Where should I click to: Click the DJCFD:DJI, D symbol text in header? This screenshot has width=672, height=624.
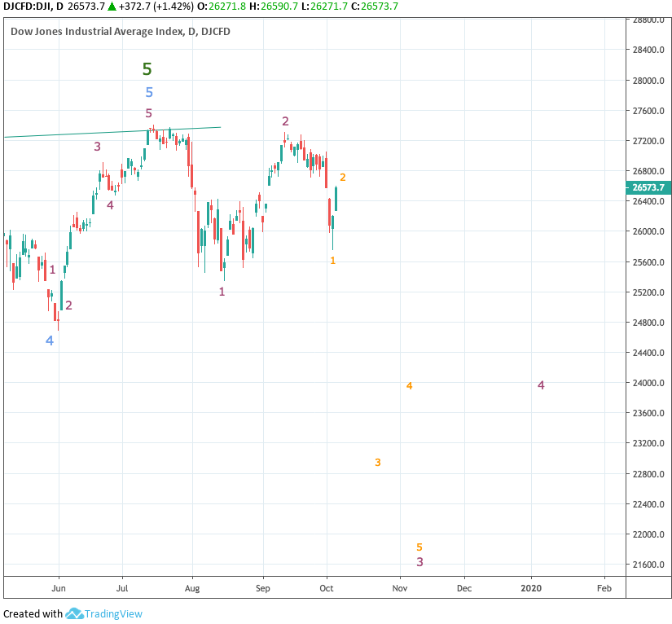click(x=33, y=7)
